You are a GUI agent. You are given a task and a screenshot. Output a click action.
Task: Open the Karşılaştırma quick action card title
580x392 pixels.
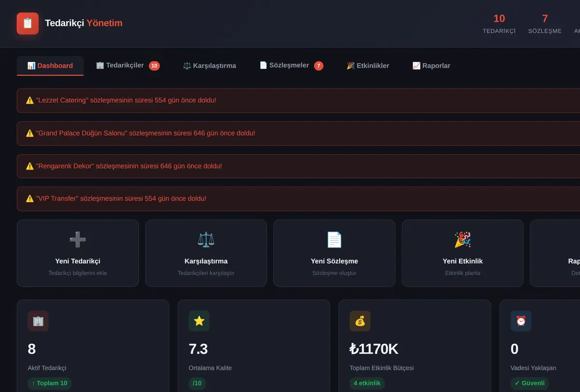(206, 261)
